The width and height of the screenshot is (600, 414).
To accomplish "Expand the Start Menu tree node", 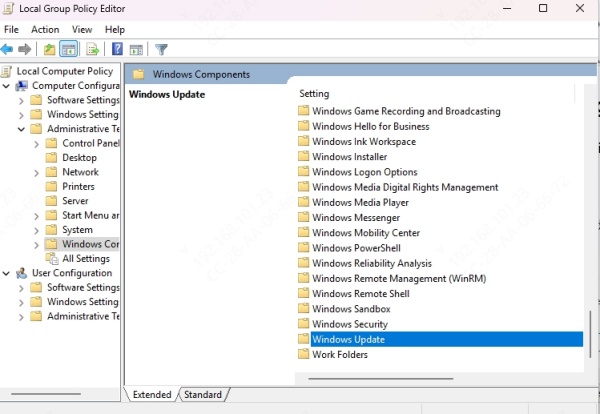I will [36, 216].
